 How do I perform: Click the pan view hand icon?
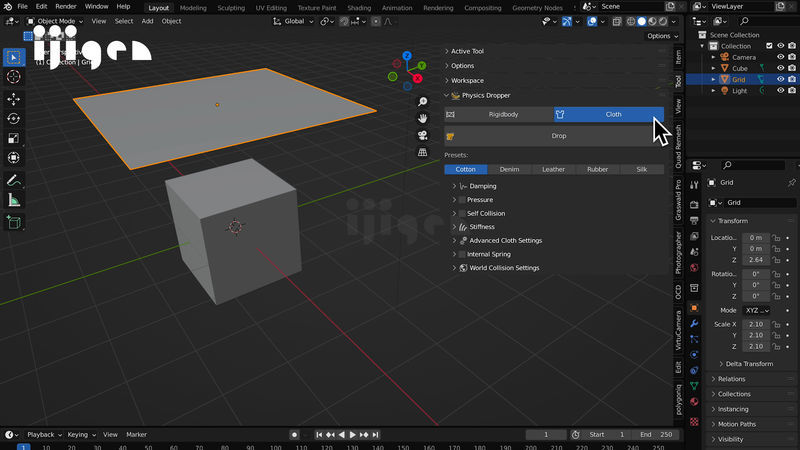point(422,118)
